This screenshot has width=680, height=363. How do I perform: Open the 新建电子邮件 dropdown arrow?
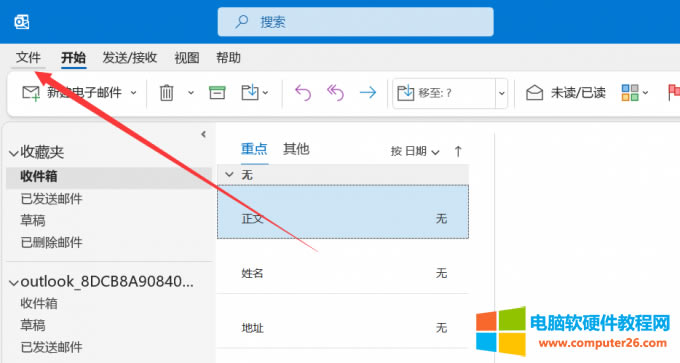[x=134, y=92]
